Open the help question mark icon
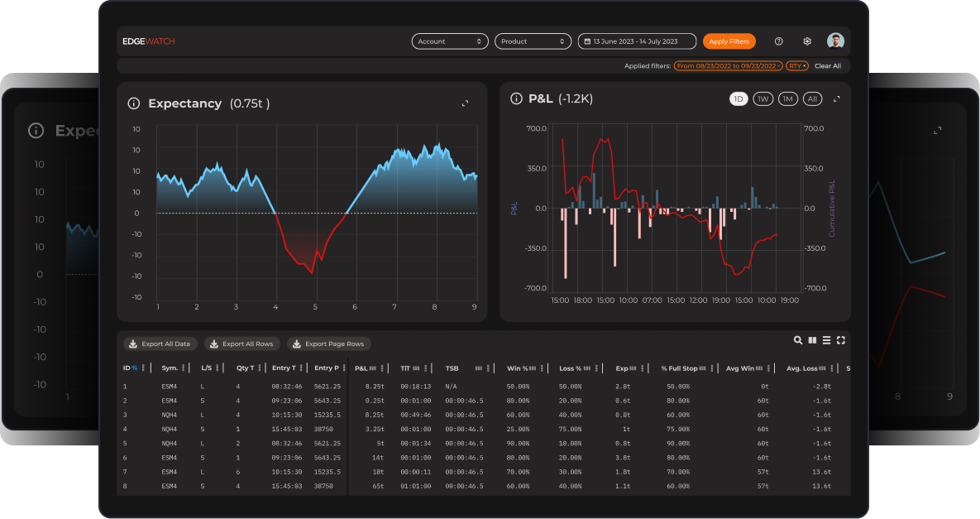The image size is (980, 519). point(778,41)
